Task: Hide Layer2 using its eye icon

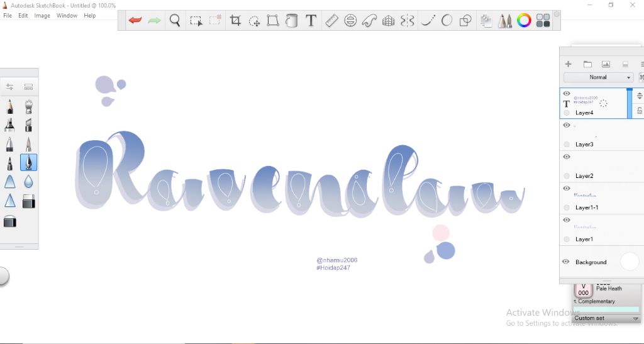Action: coord(567,157)
